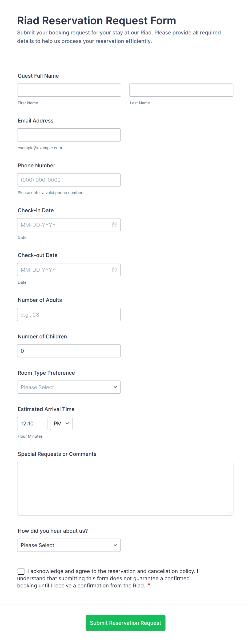Tick the reservation policy acknowledgement checkbox
Viewport: 248px width, 644px height.
pyautogui.click(x=21, y=571)
